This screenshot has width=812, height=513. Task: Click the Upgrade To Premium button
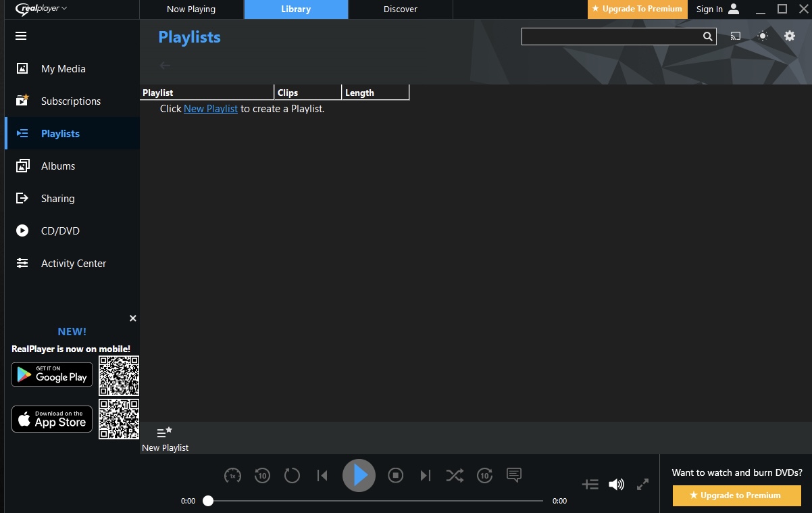(636, 9)
